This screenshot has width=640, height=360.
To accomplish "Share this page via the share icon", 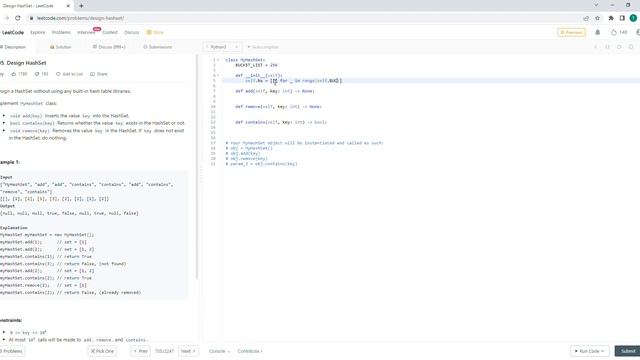I will pyautogui.click(x=586, y=18).
